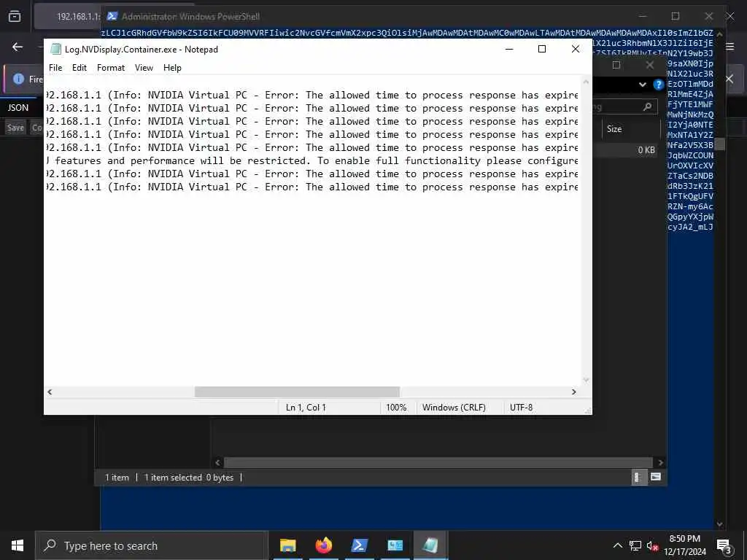Maximize the PowerShell window
Image resolution: width=747 pixels, height=560 pixels.
(x=676, y=16)
